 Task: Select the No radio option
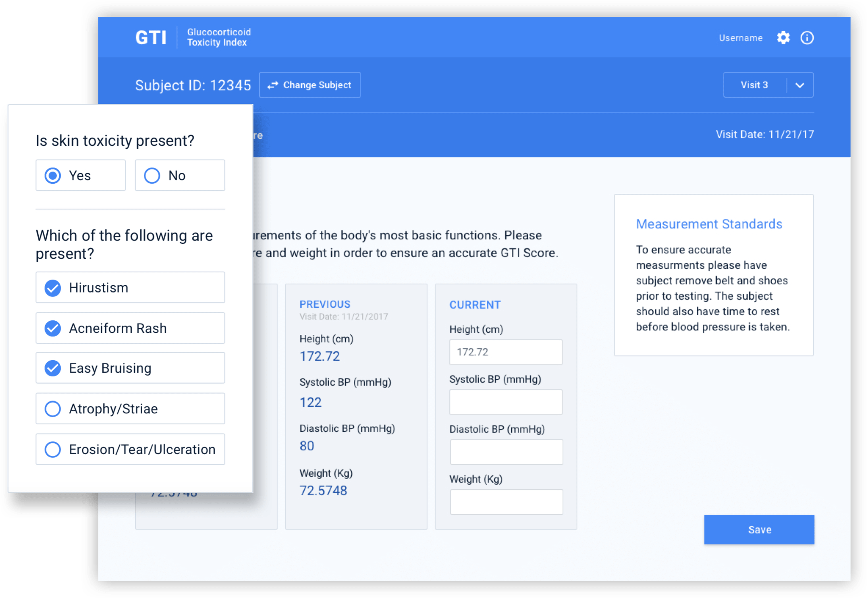click(x=152, y=176)
